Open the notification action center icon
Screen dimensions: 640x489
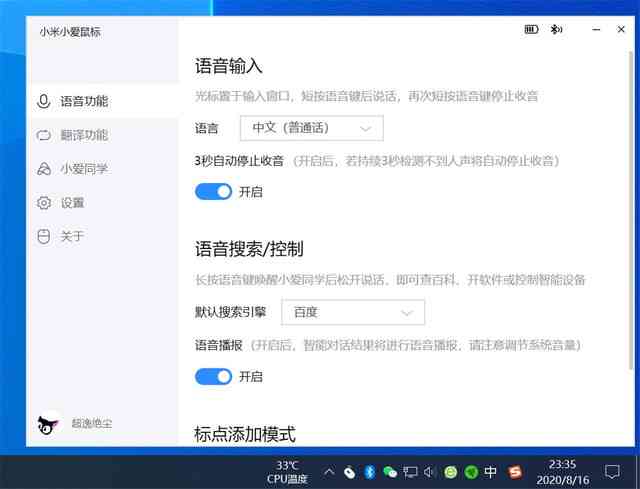pyautogui.click(x=612, y=472)
